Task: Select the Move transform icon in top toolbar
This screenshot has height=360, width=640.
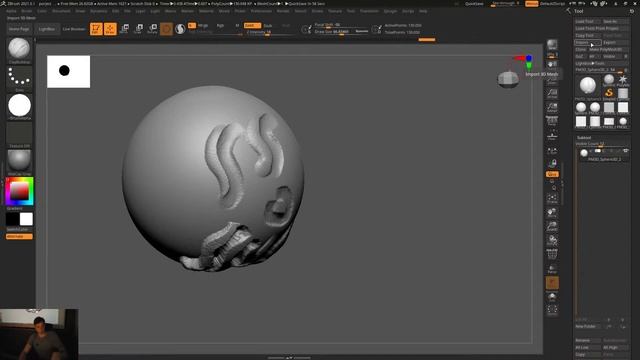Action: tap(124, 29)
